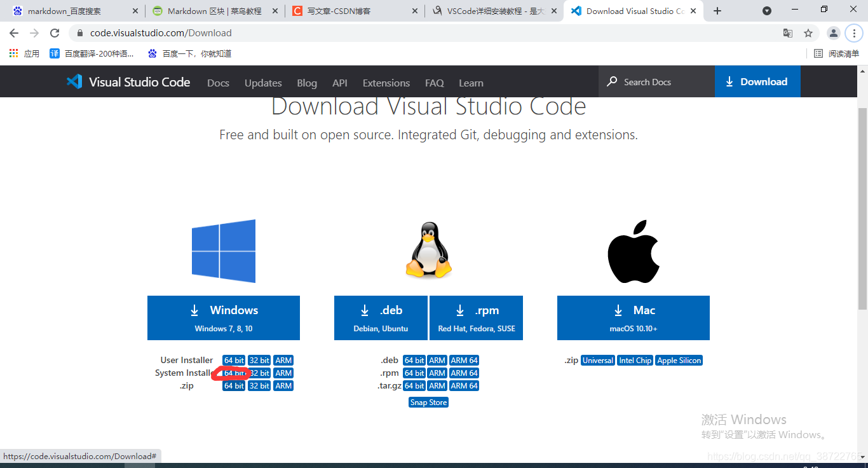Download Windows User Installer 64 bit
This screenshot has height=468, width=868.
[234, 361]
